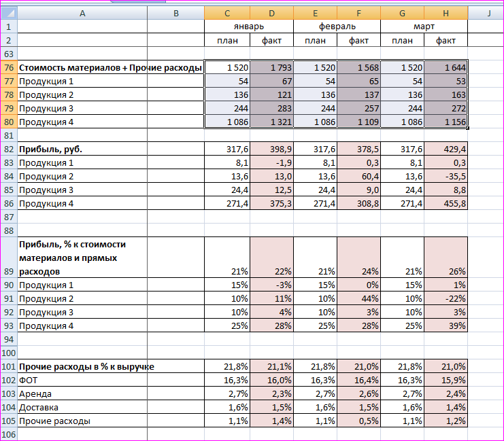Viewport: 504px width, 441px height.
Task: Select column C header
Action: click(x=227, y=13)
